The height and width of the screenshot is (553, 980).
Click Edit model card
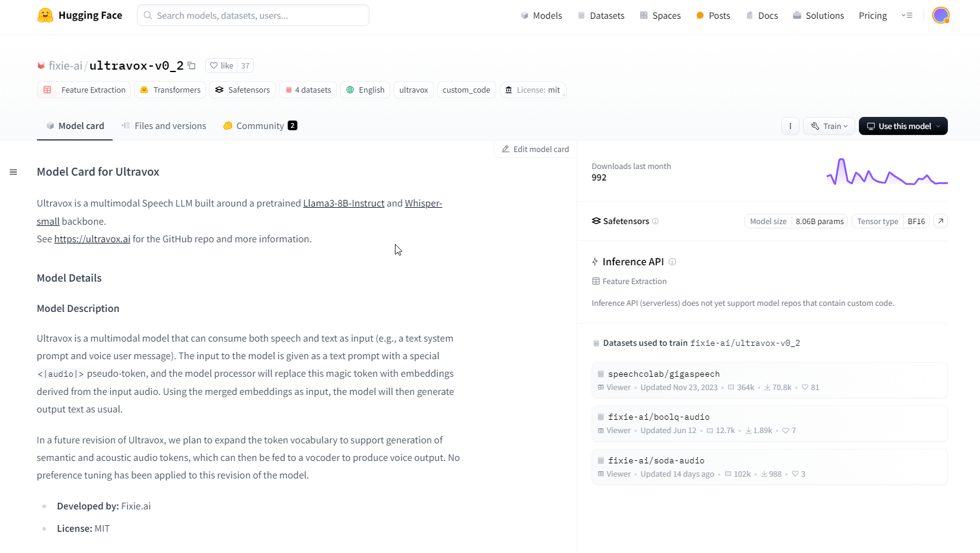[535, 149]
